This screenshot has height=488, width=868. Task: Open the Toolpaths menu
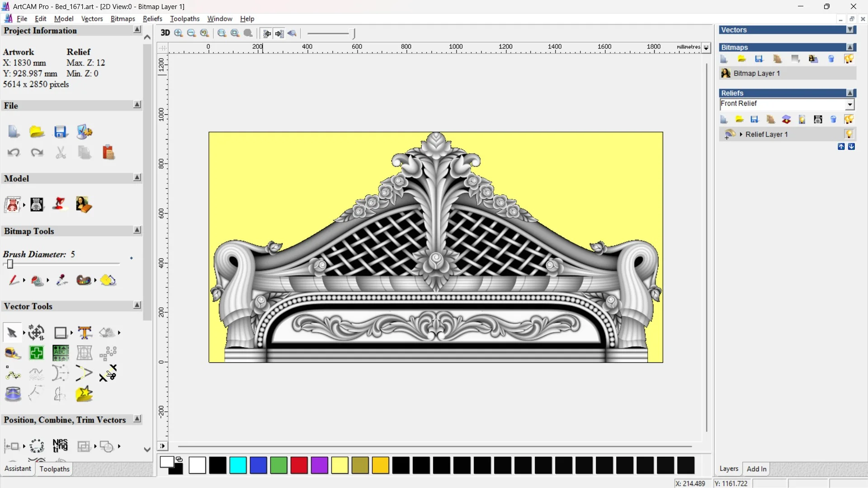(x=184, y=19)
